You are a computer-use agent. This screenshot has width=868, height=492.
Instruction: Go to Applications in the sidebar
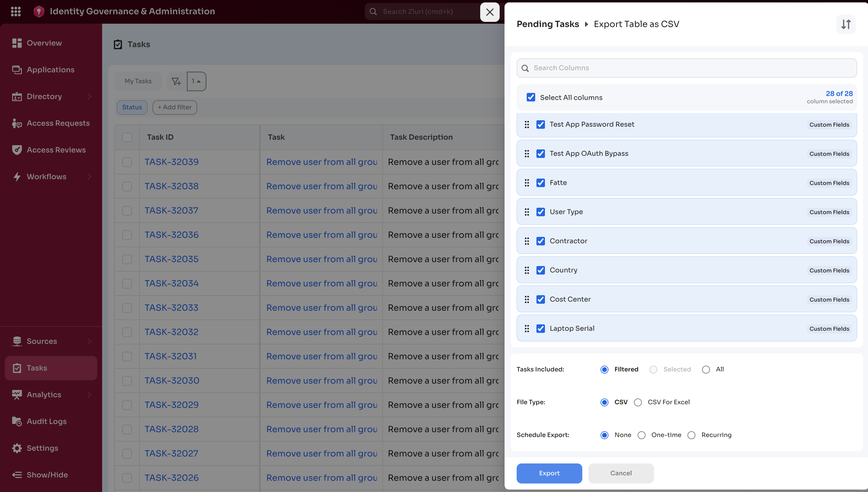[x=50, y=70]
